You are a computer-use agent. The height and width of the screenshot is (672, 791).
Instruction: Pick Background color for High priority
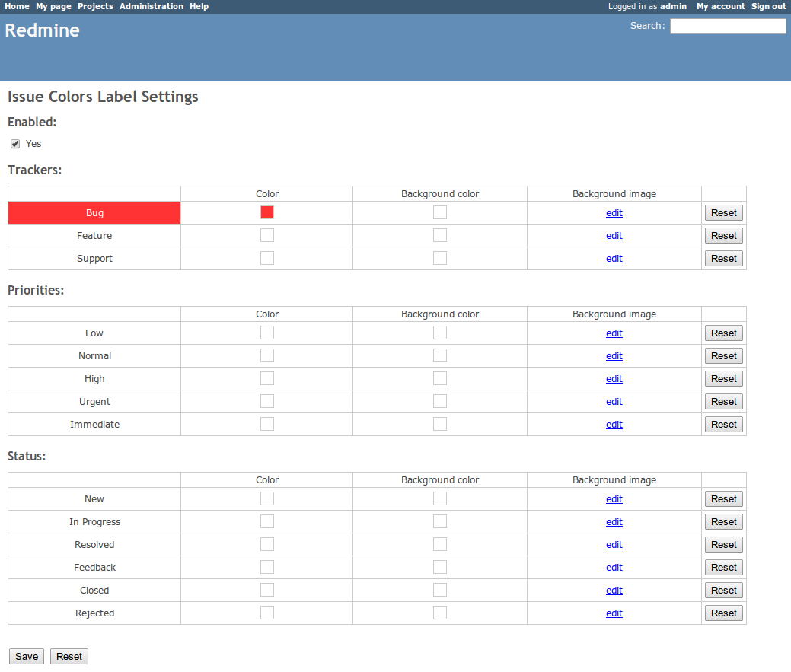(x=440, y=378)
